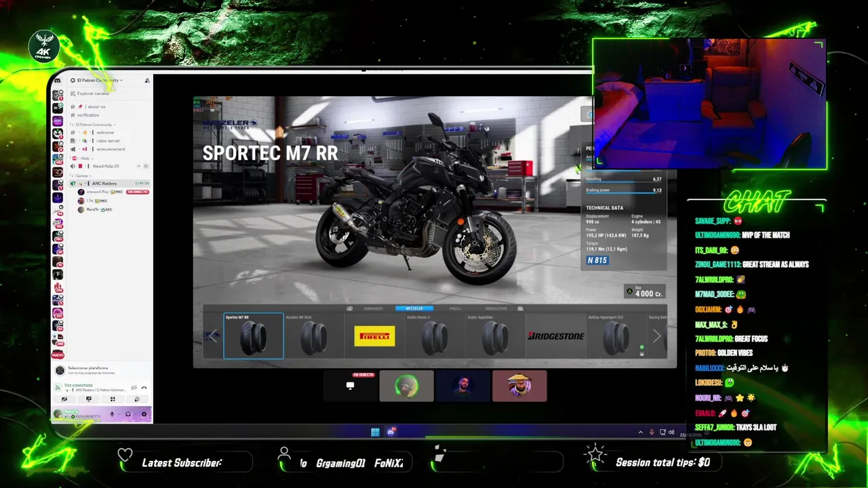The width and height of the screenshot is (868, 488).
Task: Select the Sportec M7 RR tire
Action: [254, 335]
